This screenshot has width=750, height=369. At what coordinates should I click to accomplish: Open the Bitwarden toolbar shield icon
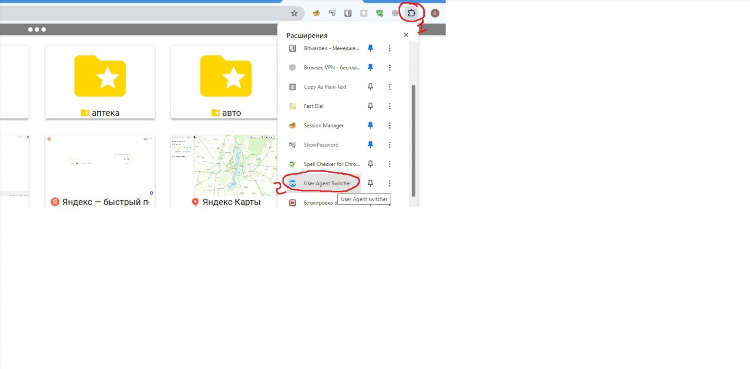tap(348, 13)
